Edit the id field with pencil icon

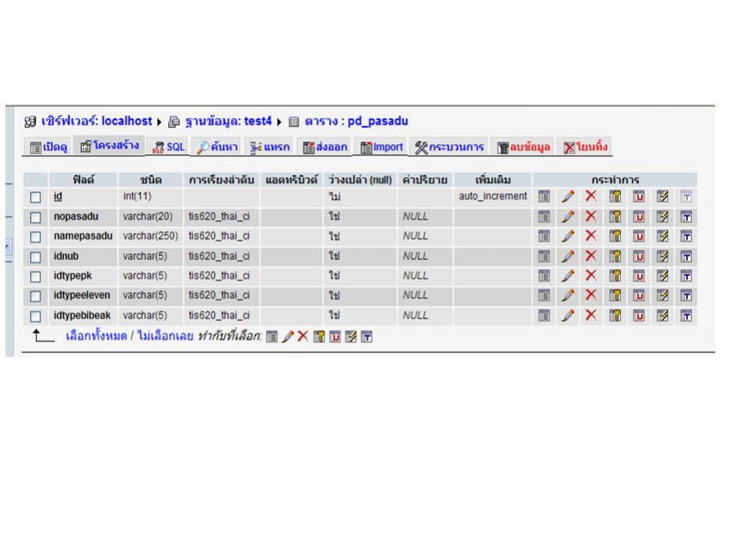567,196
